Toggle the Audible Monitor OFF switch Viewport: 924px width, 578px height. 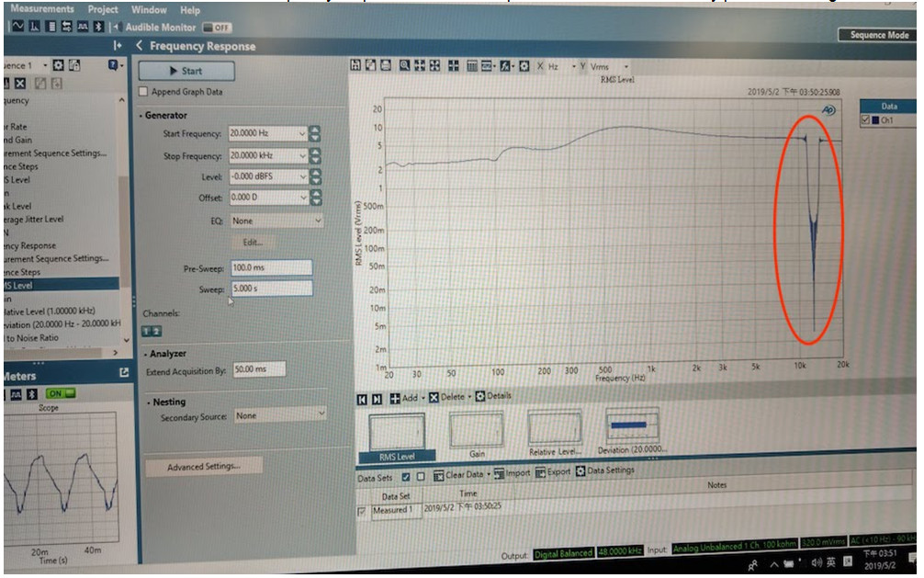217,28
